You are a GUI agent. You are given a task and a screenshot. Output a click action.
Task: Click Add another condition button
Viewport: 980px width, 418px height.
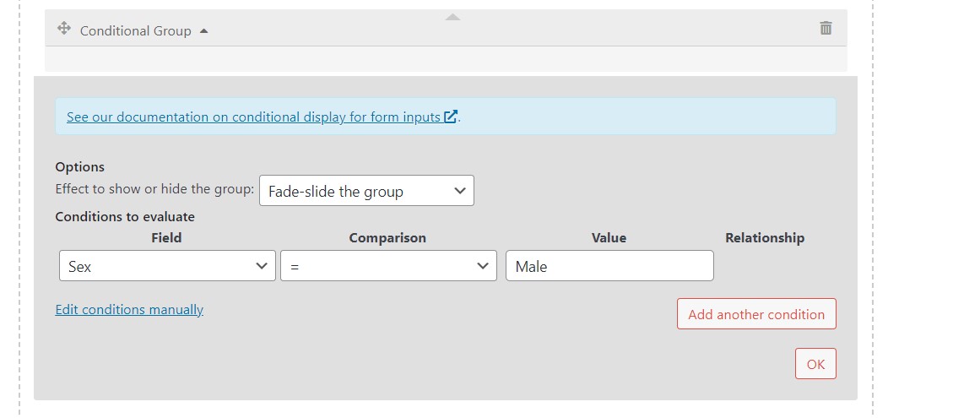756,313
